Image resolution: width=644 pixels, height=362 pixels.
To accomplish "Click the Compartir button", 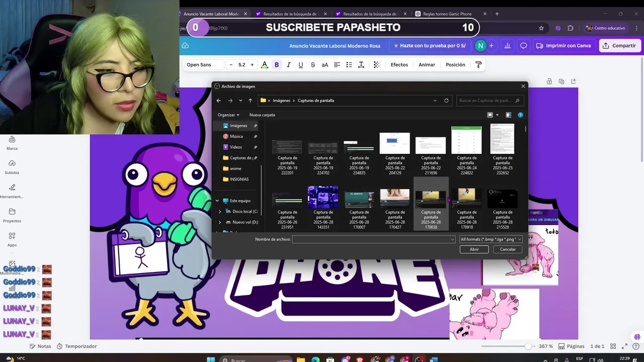I will (619, 46).
